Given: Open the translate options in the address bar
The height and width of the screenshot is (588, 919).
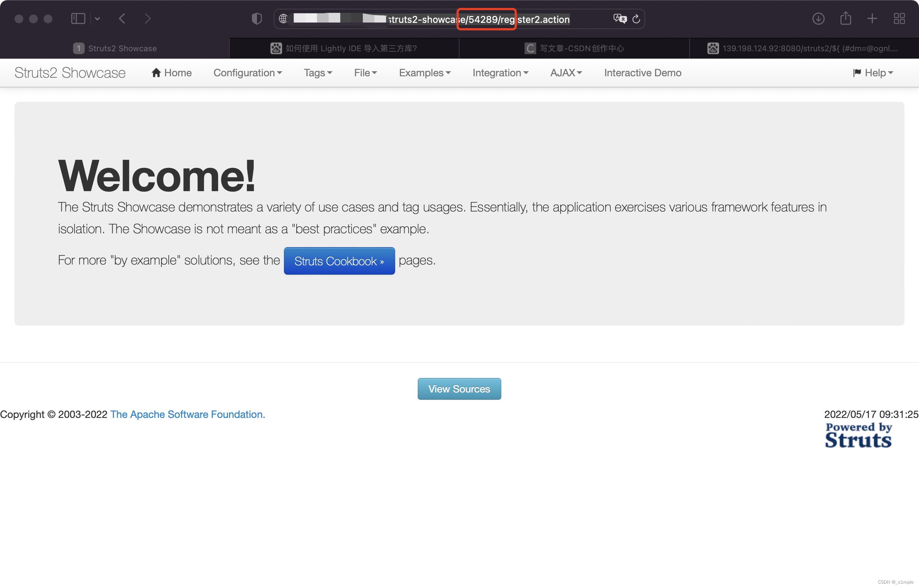Looking at the screenshot, I should 619,19.
